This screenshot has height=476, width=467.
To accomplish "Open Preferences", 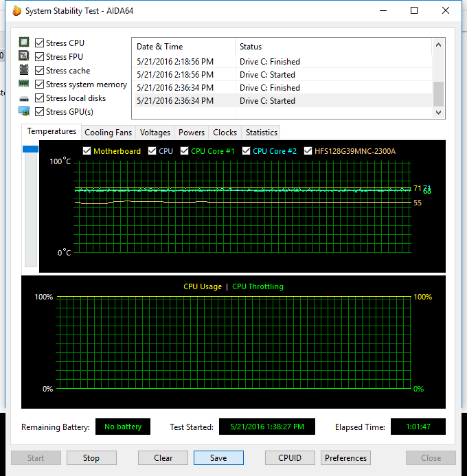I will click(345, 457).
